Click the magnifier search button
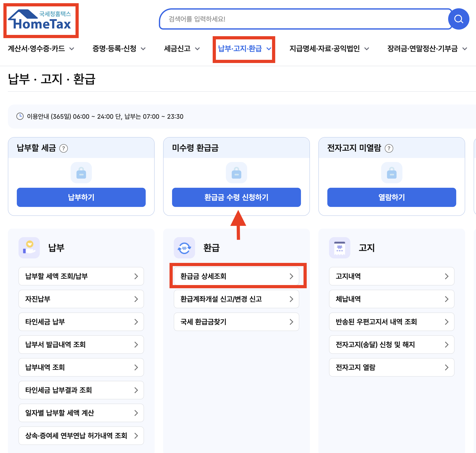Screen dimensions: 476x453 click(x=458, y=19)
